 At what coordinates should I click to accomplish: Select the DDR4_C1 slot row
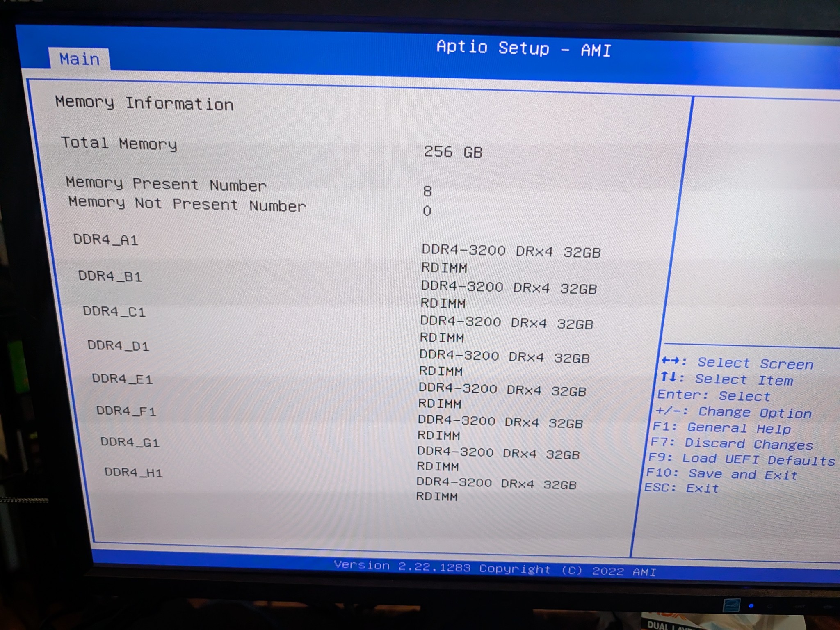(x=114, y=311)
